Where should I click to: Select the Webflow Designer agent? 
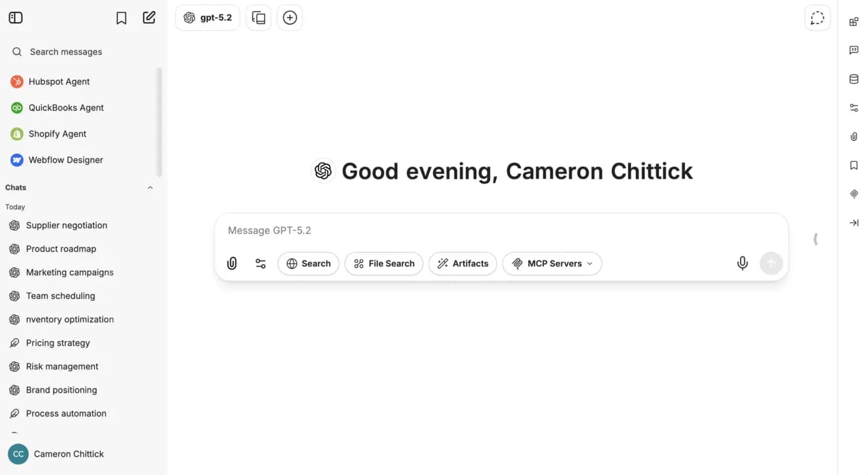pyautogui.click(x=65, y=160)
